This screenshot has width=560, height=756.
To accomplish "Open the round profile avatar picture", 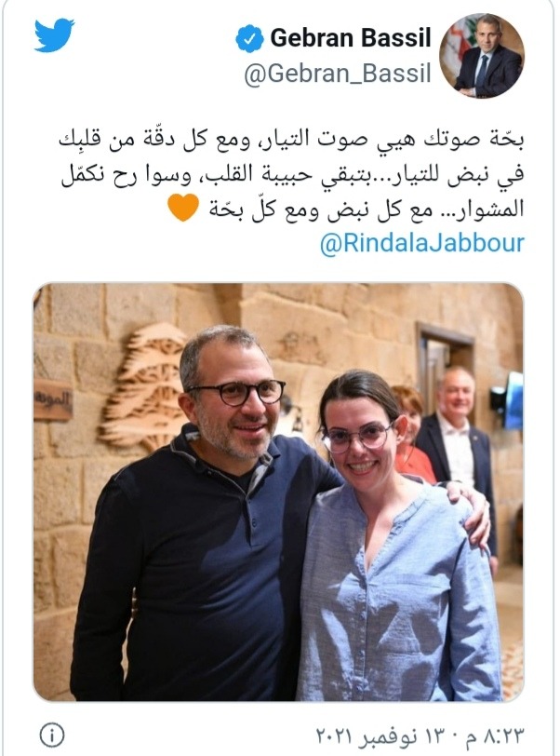I will (482, 56).
